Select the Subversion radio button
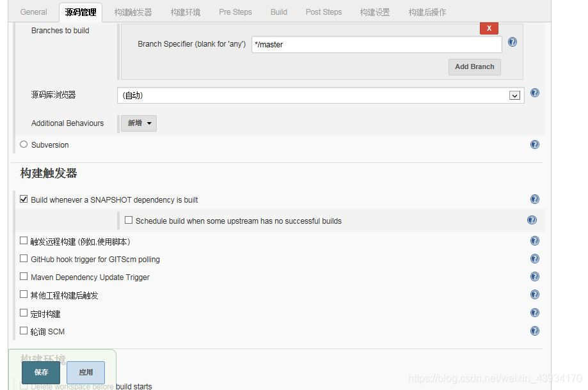Viewport: 588px width, 390px height. click(x=24, y=144)
